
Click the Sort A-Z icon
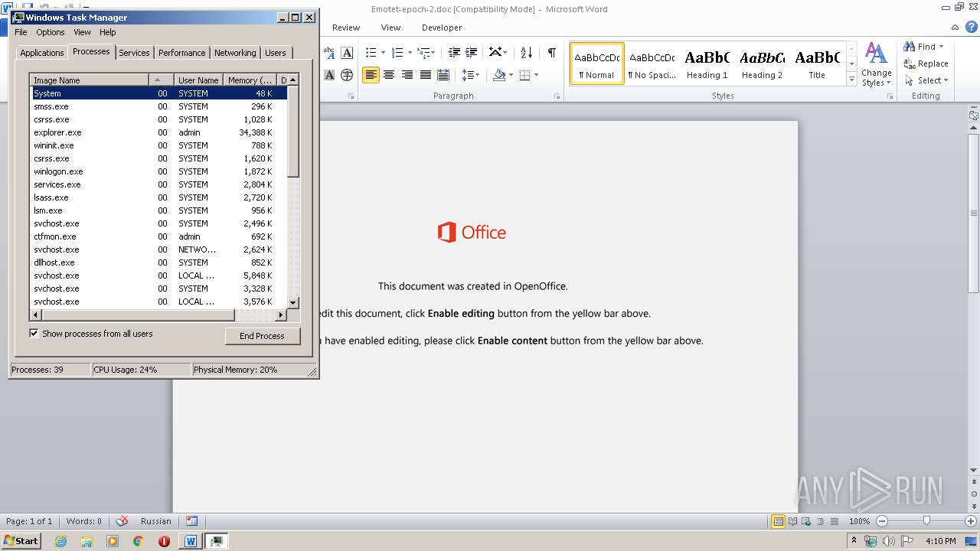click(526, 52)
